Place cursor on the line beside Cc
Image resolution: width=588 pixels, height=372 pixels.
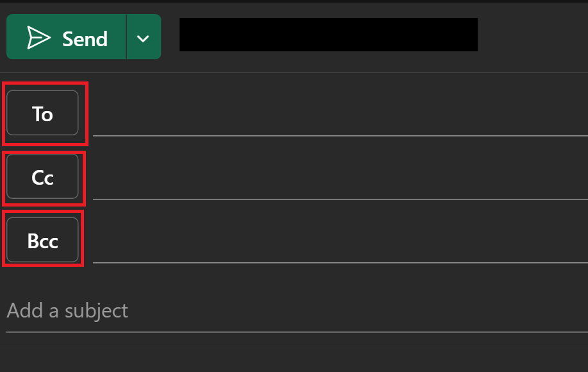(340, 176)
